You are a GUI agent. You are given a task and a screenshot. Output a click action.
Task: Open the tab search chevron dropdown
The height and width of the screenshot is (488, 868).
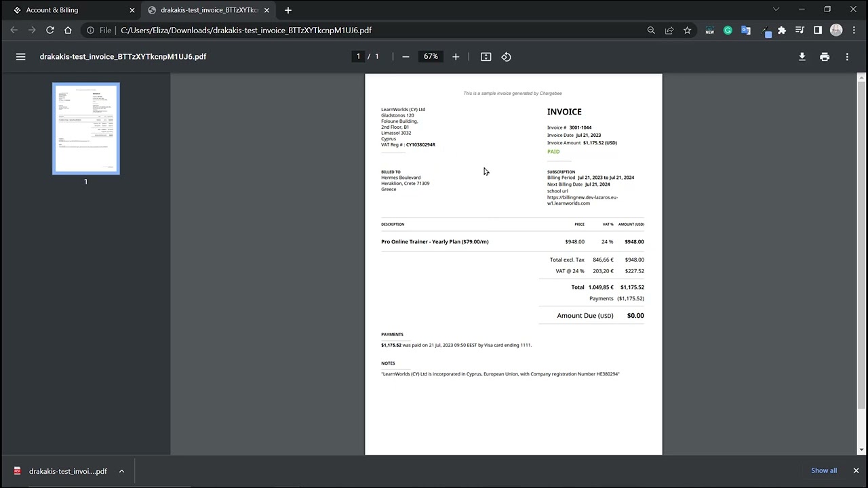pyautogui.click(x=776, y=9)
